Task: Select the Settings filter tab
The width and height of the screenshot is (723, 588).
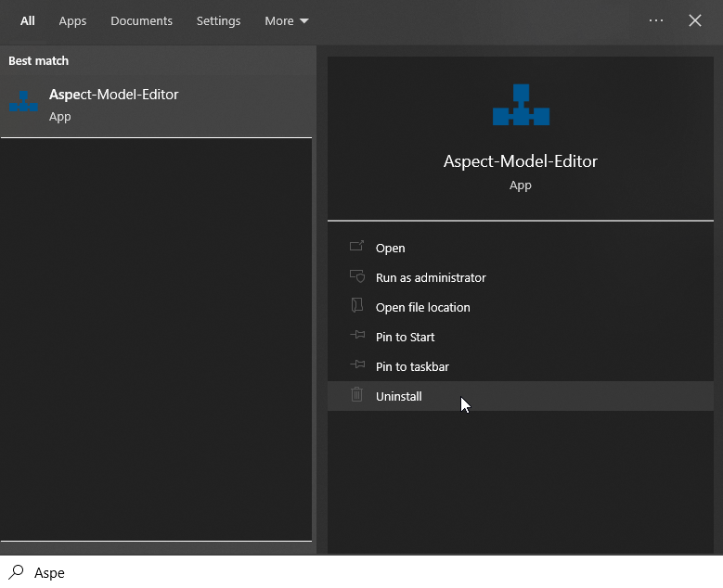Action: tap(218, 20)
